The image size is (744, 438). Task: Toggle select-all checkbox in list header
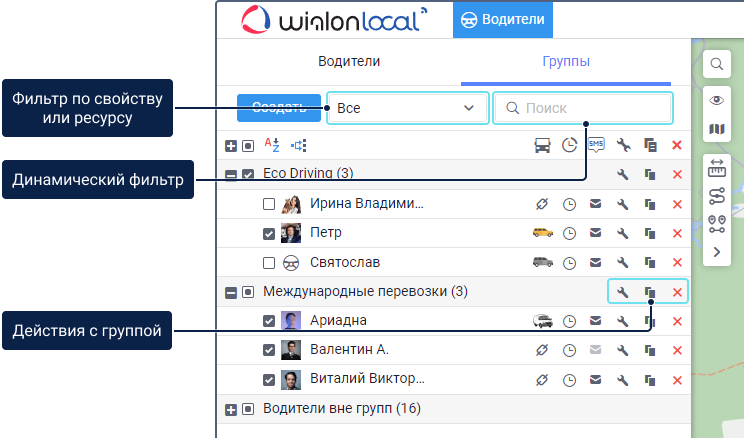248,146
